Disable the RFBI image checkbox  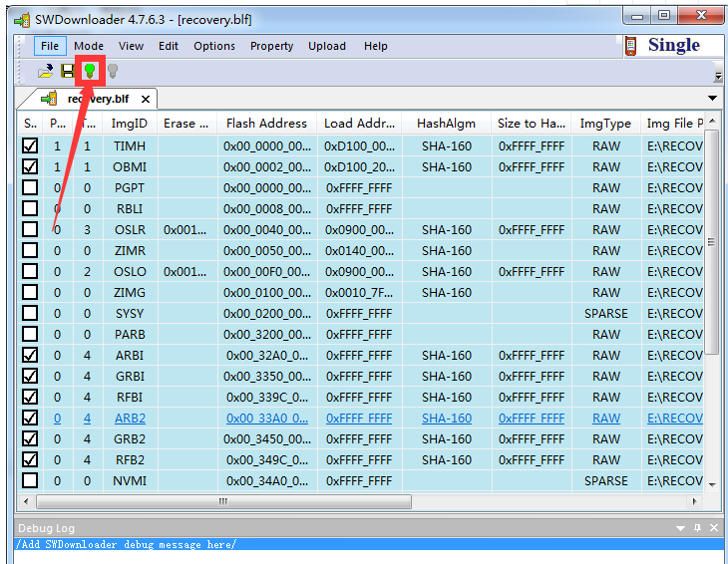[x=30, y=397]
